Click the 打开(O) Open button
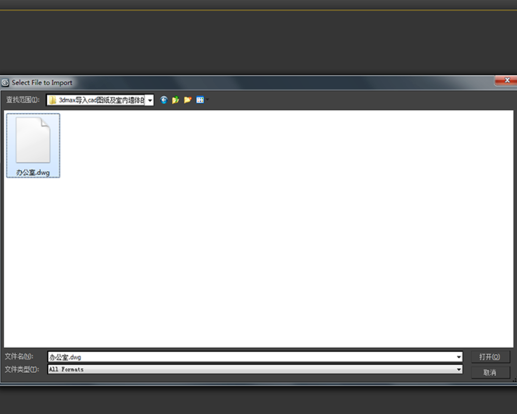Viewport: 517px width, 414px height. click(490, 357)
